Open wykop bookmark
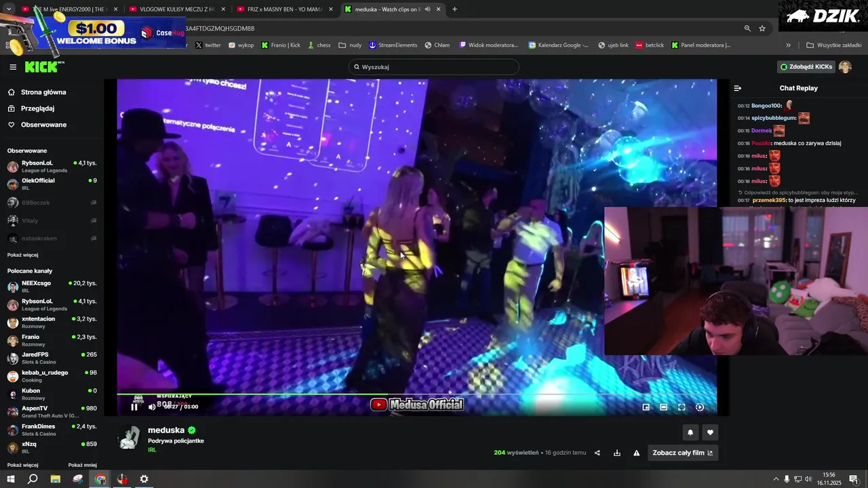 pos(241,45)
